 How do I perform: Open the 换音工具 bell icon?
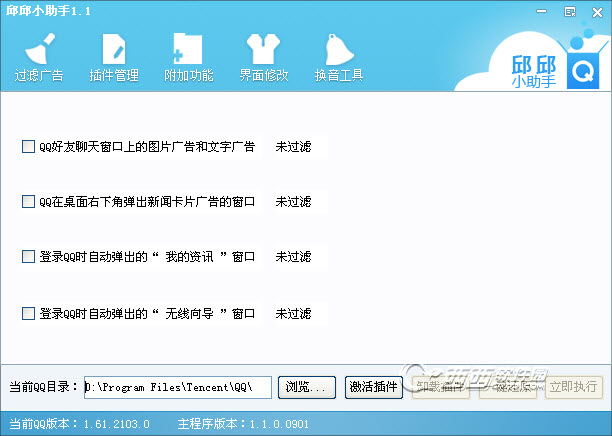pos(339,49)
